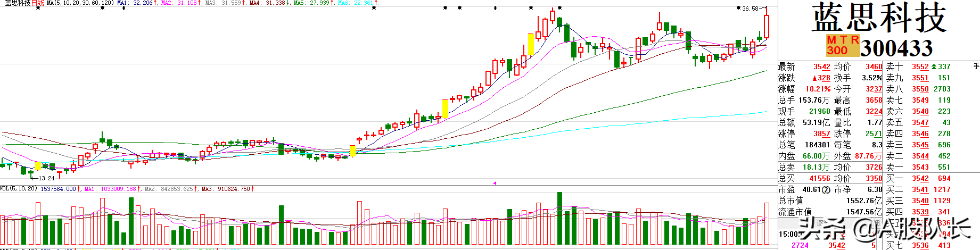Image resolution: width=980 pixels, height=250 pixels.
Task: Click the 涨停 price 3857
Action: coord(821,134)
